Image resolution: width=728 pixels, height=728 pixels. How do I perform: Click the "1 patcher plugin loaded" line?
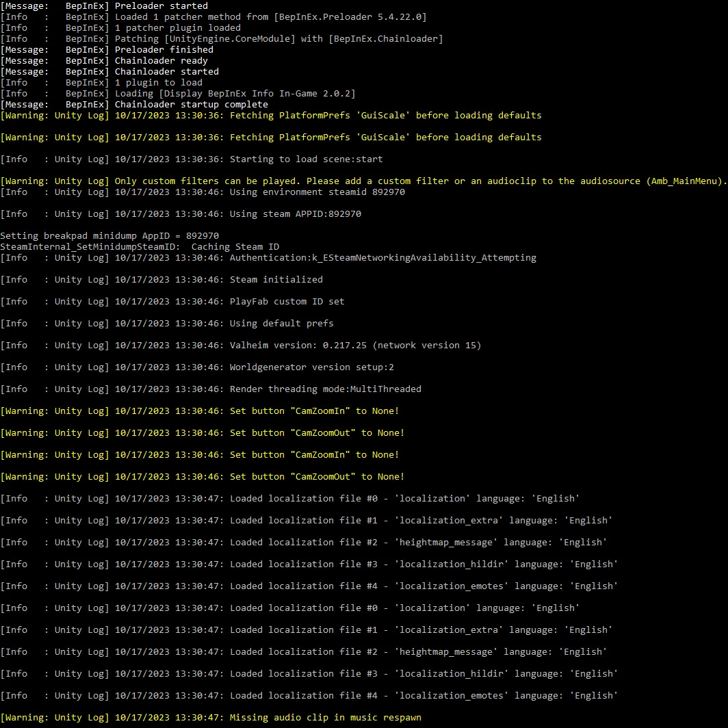[120, 28]
